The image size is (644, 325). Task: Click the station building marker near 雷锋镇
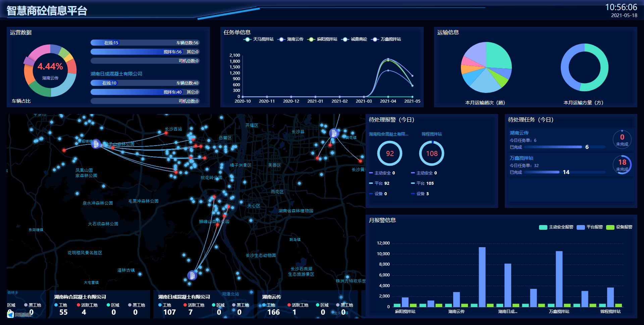96,144
